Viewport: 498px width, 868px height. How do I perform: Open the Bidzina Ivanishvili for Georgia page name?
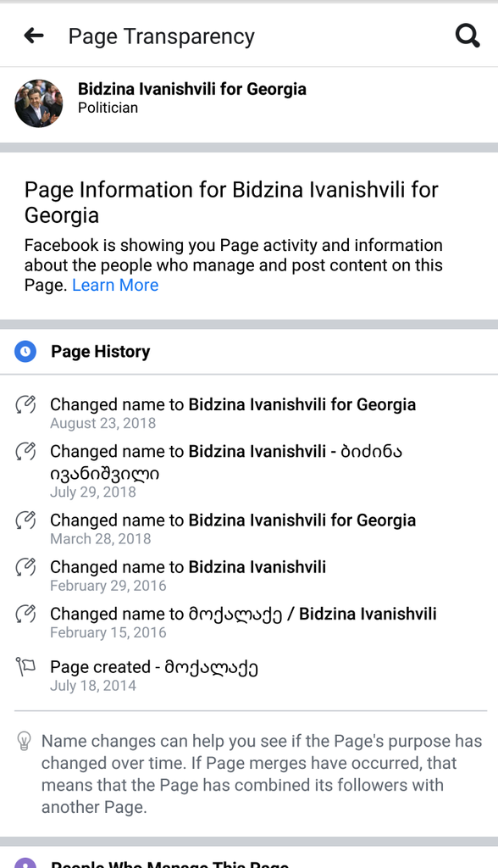click(x=192, y=88)
